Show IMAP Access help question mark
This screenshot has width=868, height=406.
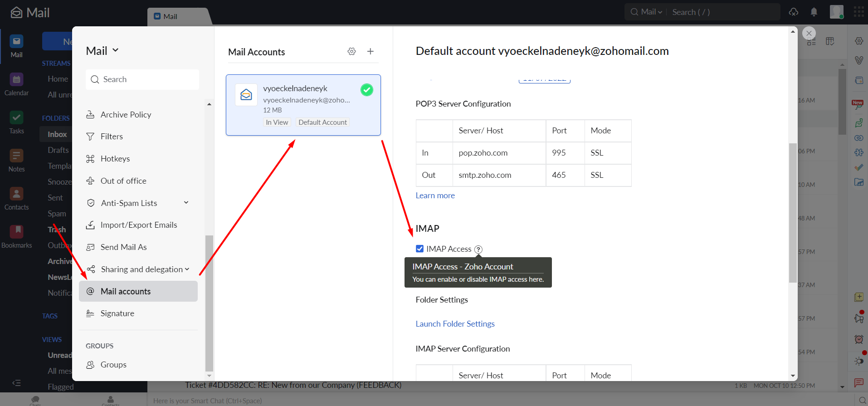tap(478, 249)
